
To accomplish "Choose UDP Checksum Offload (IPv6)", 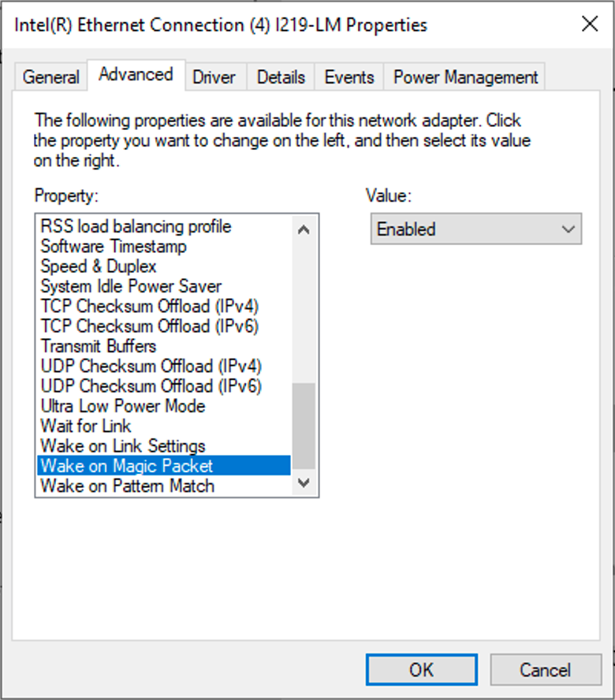I will [x=164, y=386].
